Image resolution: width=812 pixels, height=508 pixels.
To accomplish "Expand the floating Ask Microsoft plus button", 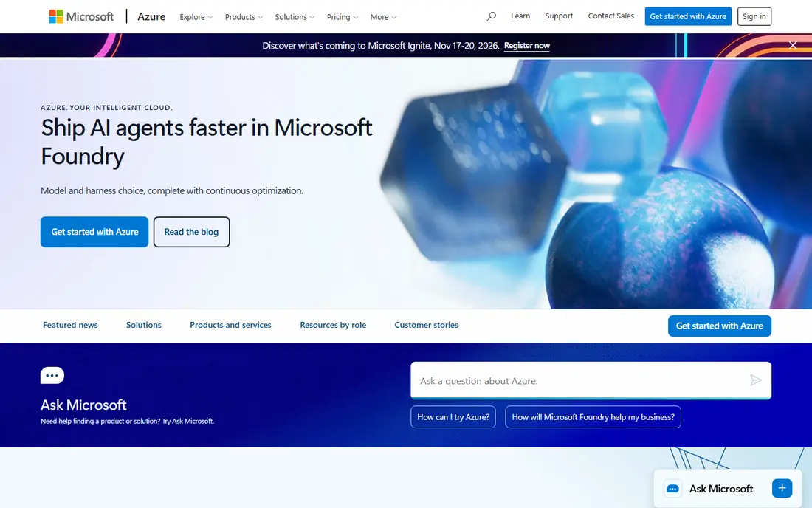I will 782,488.
